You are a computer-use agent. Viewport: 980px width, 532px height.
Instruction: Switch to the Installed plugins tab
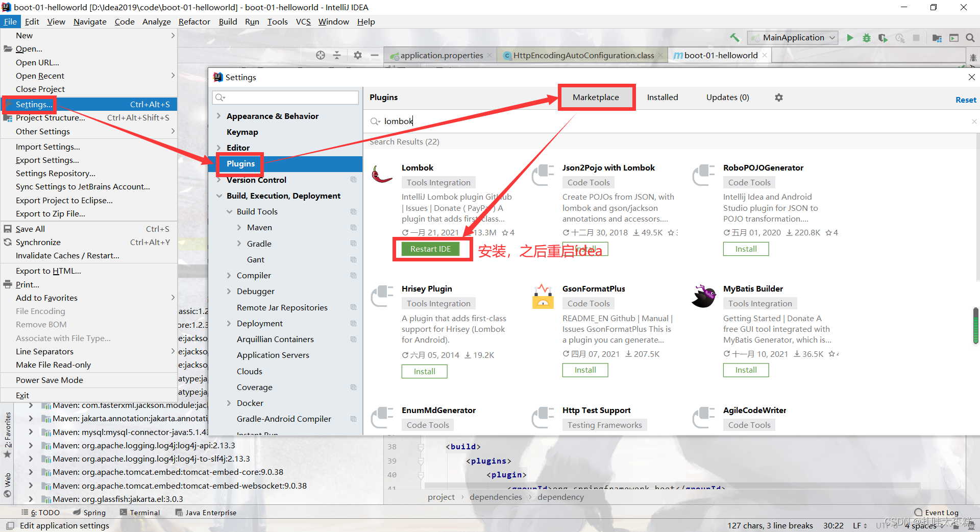tap(663, 97)
